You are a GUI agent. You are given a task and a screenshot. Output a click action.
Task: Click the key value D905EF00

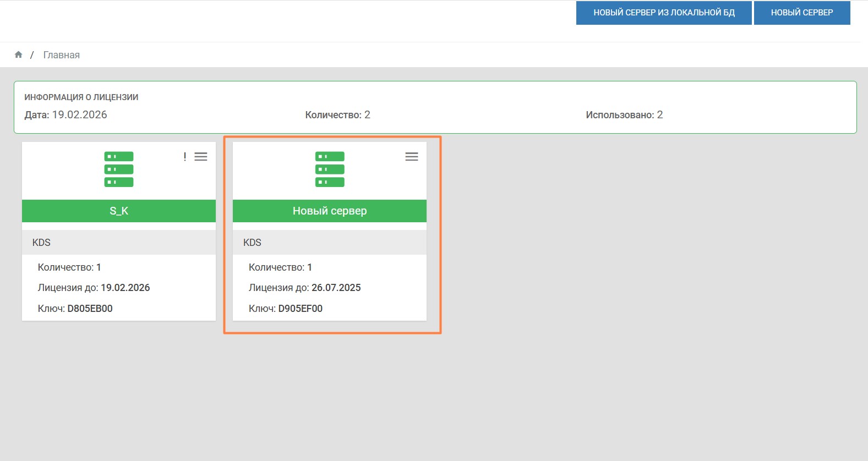[x=301, y=309]
